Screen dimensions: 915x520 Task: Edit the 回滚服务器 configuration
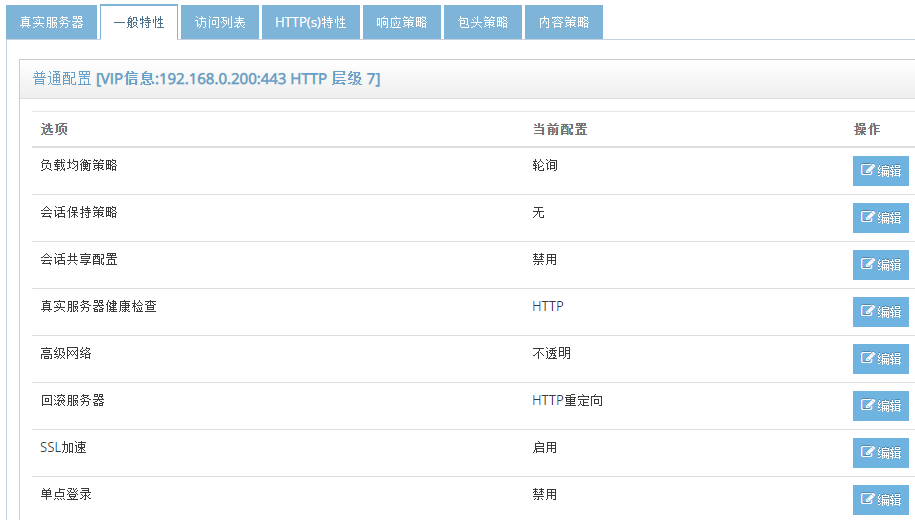(x=880, y=406)
